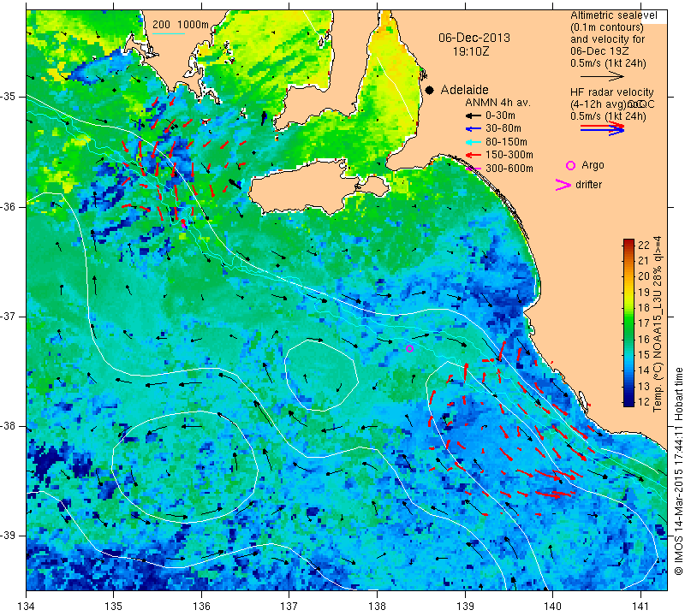Click the 'ANMN 4h av.' legend heading
The height and width of the screenshot is (616, 685).
(497, 103)
